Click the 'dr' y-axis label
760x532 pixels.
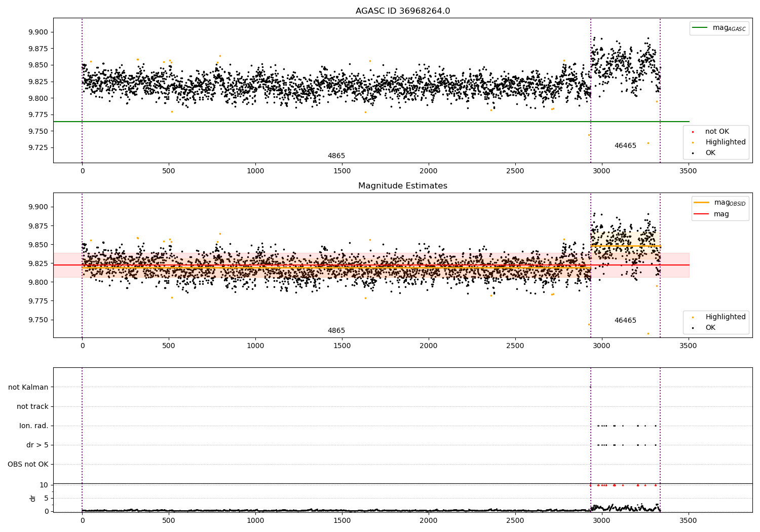[x=33, y=498]
